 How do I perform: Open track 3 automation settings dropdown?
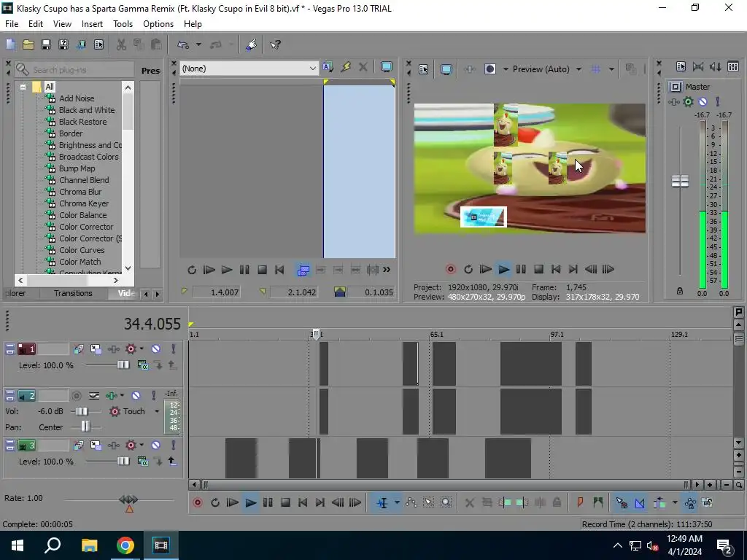click(x=142, y=446)
